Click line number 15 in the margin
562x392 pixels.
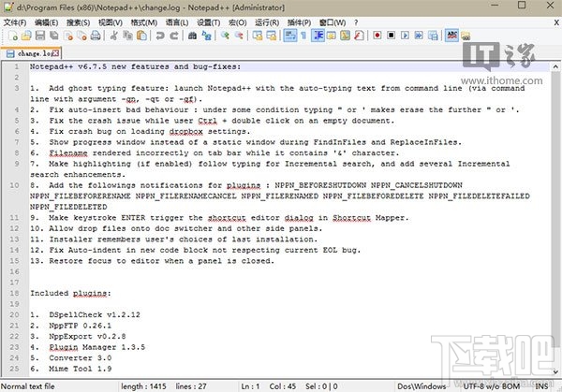[14, 261]
